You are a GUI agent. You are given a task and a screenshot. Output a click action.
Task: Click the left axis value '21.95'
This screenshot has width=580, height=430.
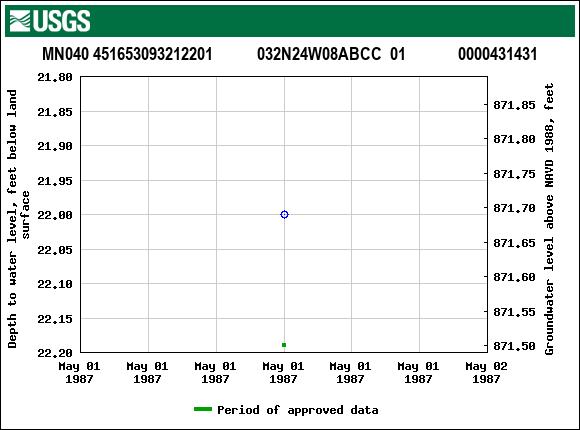(x=55, y=181)
